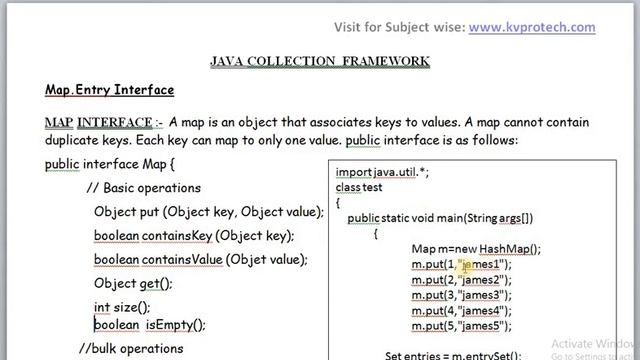Click the '// Basic operations' comment

[x=144, y=188]
